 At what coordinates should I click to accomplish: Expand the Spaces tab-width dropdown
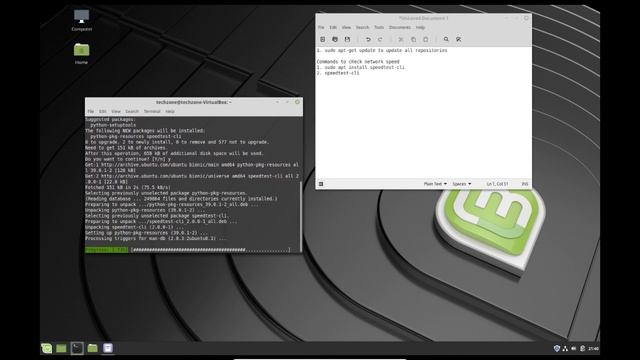[x=462, y=184]
